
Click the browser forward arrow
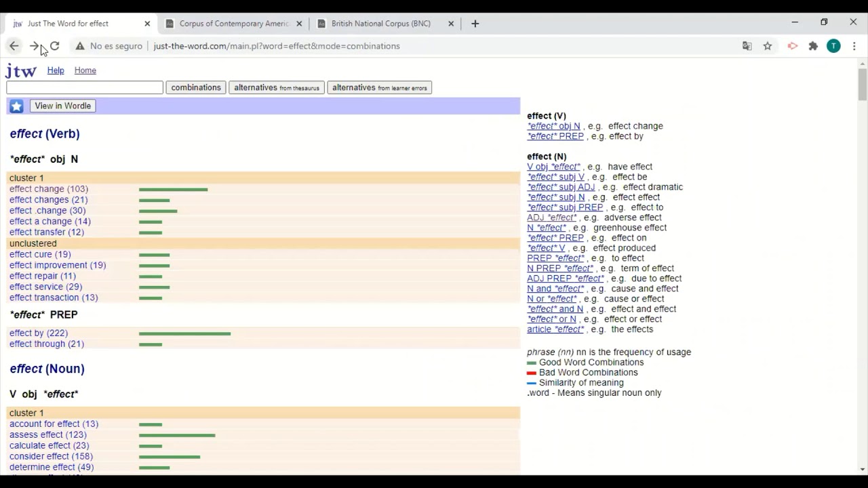pyautogui.click(x=34, y=46)
